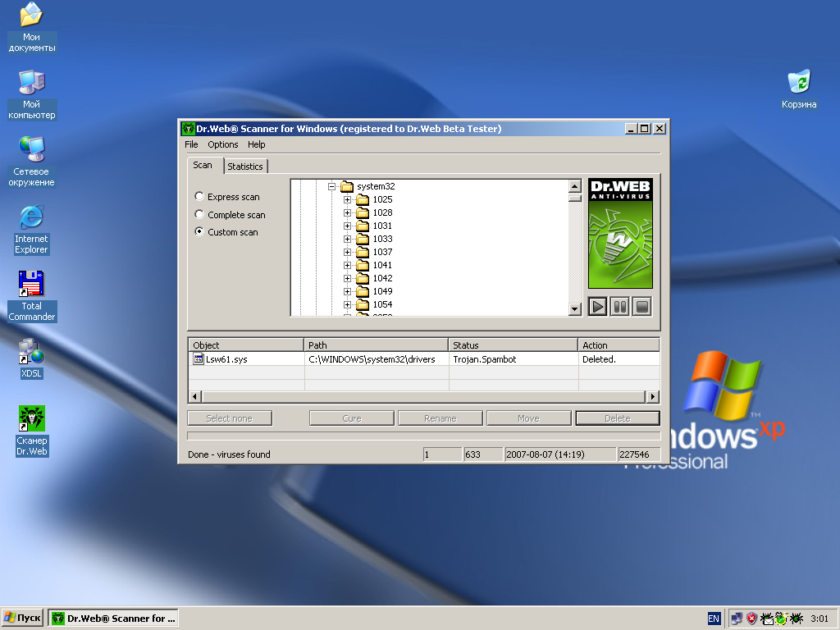Select the system32 folder icon in tree
Viewport: 840px width, 630px height.
[x=347, y=186]
